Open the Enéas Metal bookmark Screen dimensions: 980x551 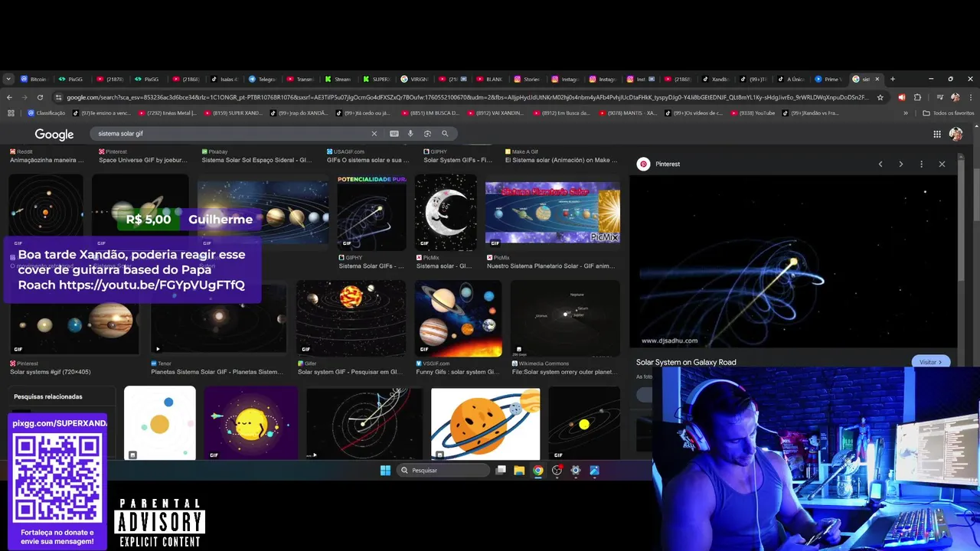(168, 113)
